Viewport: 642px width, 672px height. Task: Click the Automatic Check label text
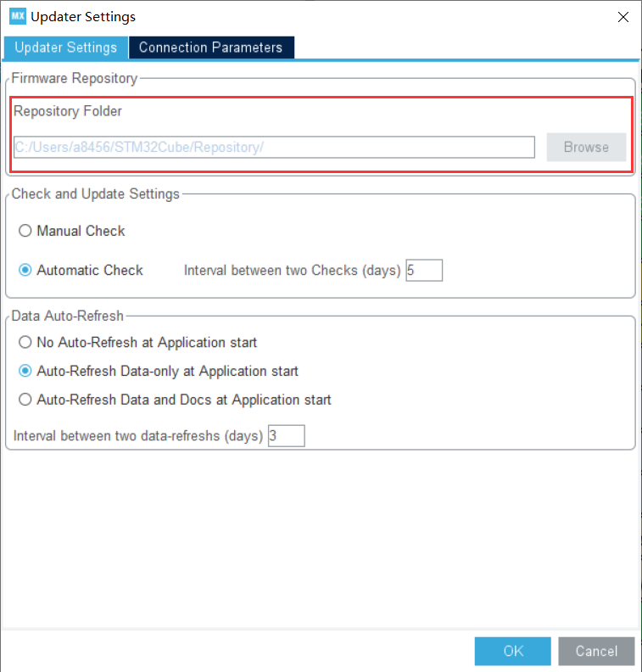(x=90, y=270)
